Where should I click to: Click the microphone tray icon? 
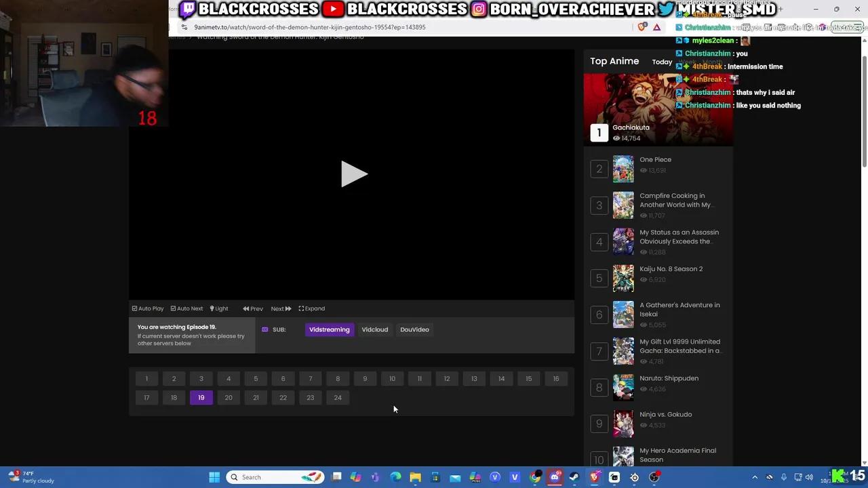(x=784, y=477)
